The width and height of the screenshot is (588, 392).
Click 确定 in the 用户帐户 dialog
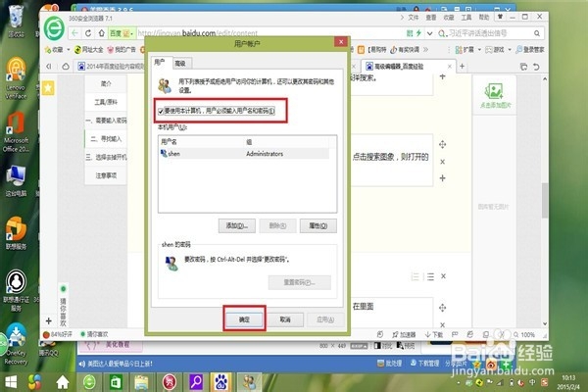pos(244,319)
